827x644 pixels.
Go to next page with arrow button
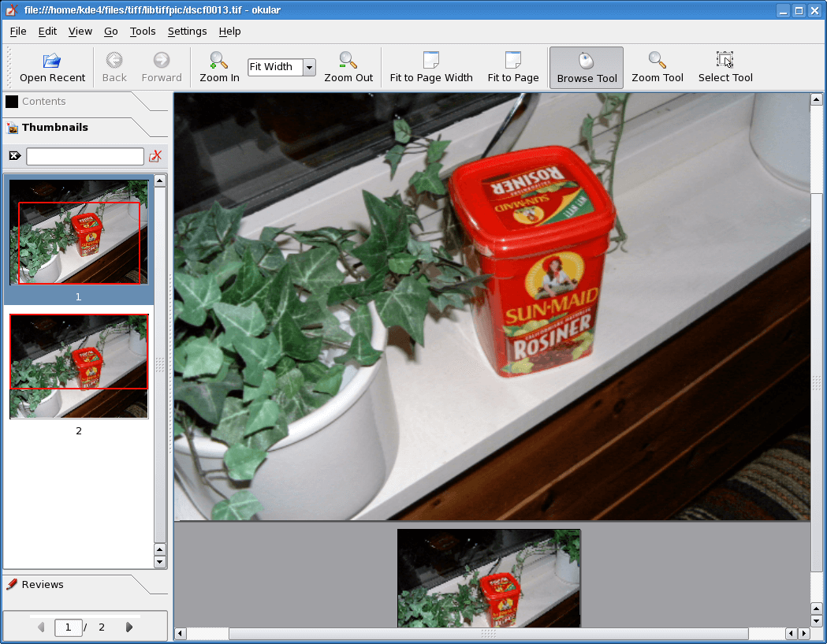pyautogui.click(x=129, y=627)
